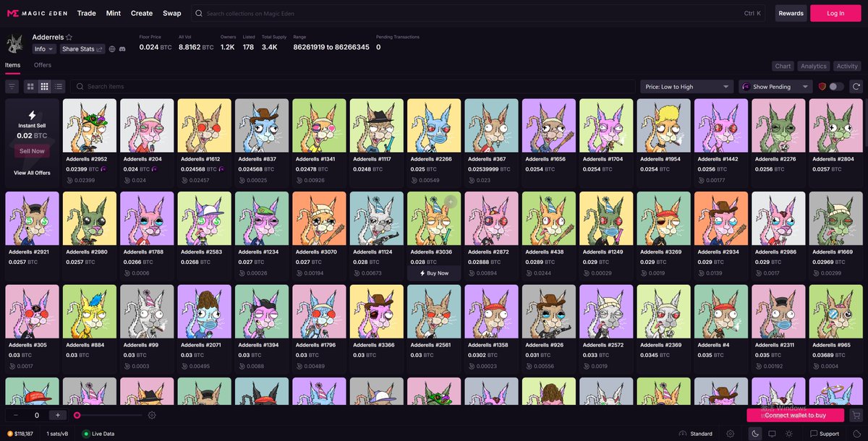
Task: Increase sweep count with plus button
Action: (59, 415)
